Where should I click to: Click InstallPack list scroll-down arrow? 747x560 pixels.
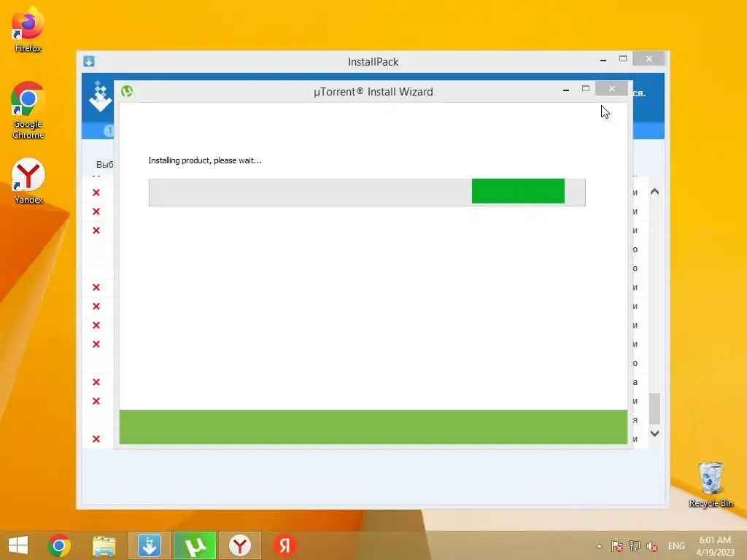coord(655,433)
